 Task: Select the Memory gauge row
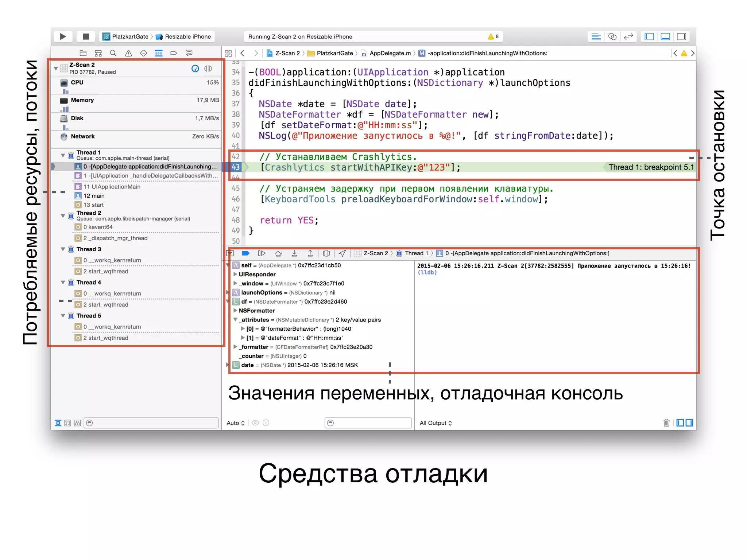(x=136, y=103)
